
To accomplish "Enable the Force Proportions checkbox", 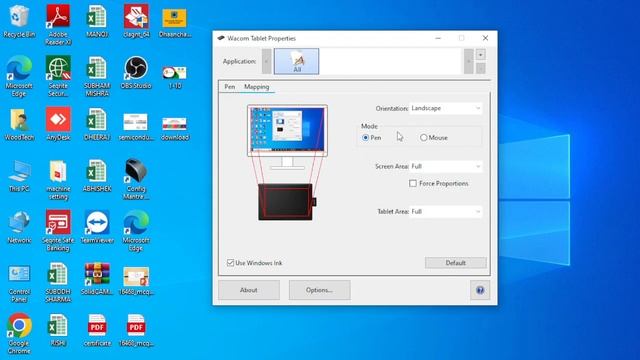I will [x=413, y=184].
